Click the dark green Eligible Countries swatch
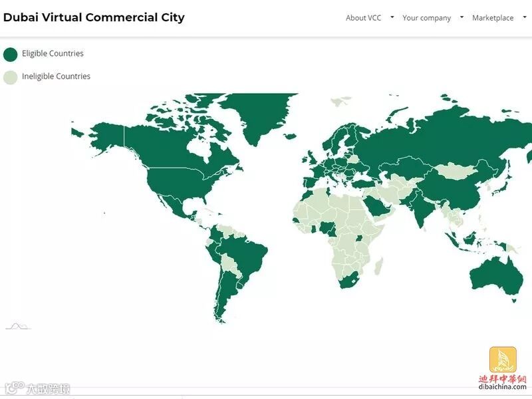 click(x=10, y=55)
